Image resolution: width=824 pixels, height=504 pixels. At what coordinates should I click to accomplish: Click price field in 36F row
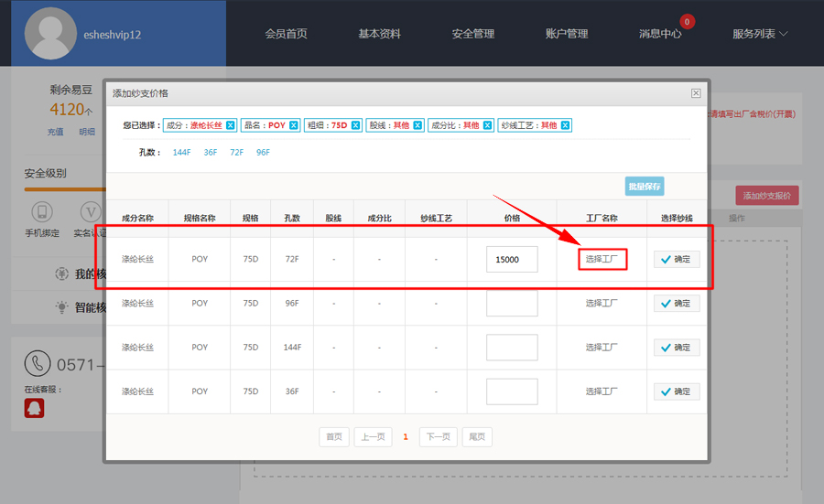point(512,391)
